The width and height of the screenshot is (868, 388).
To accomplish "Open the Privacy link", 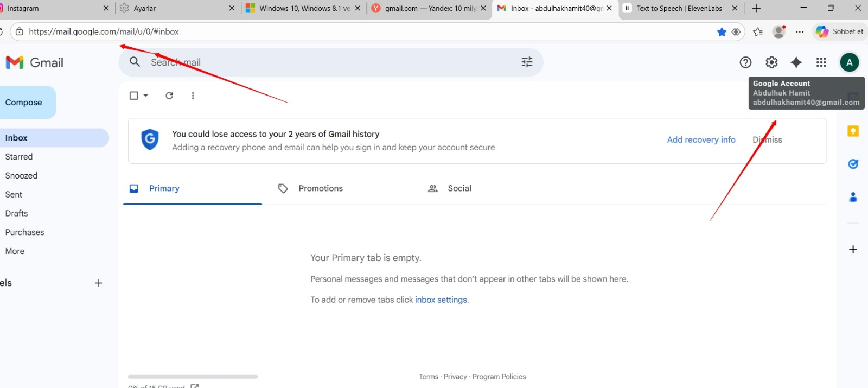I will [x=455, y=377].
